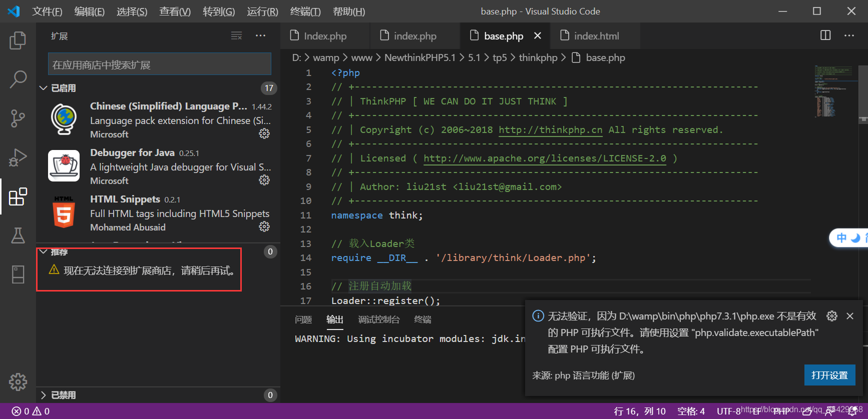868x419 pixels.
Task: Click errors count in status bar
Action: (x=21, y=411)
